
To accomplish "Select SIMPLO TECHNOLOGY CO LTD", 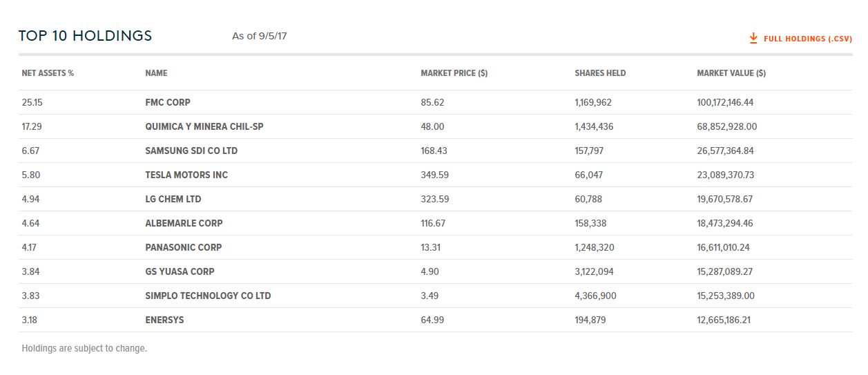I will coord(208,296).
